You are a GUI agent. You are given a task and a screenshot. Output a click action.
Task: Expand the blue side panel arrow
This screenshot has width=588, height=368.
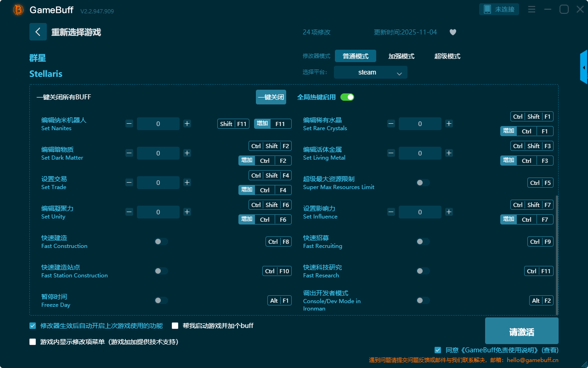click(584, 67)
